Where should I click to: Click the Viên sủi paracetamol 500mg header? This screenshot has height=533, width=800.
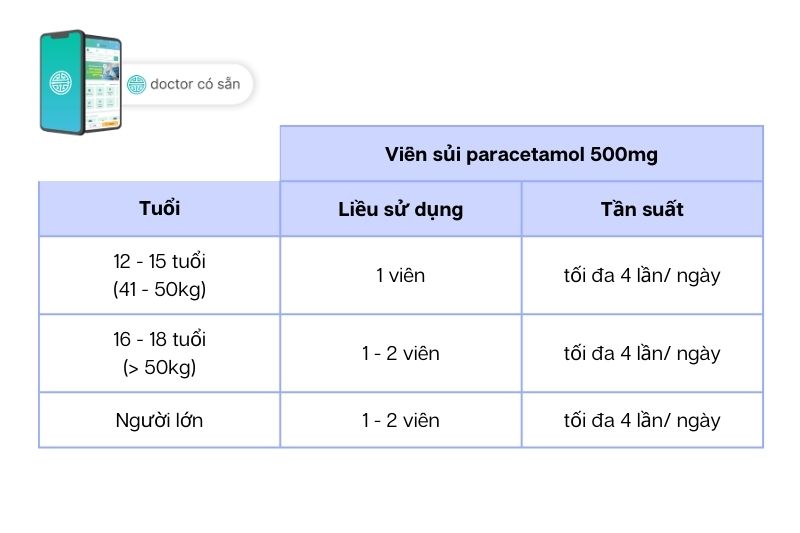point(521,154)
